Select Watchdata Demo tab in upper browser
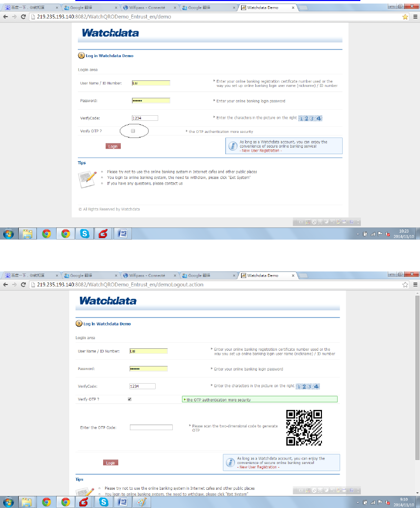This screenshot has width=420, height=508. point(267,8)
